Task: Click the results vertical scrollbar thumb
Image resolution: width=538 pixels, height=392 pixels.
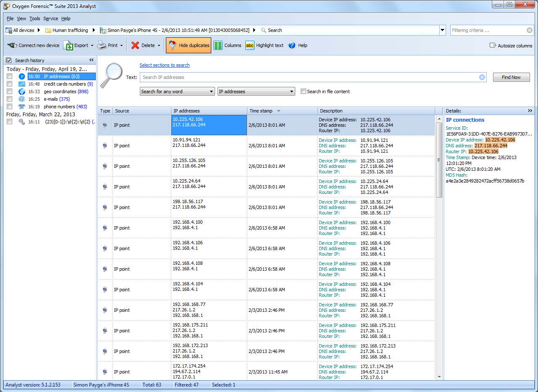Action: tap(439, 159)
